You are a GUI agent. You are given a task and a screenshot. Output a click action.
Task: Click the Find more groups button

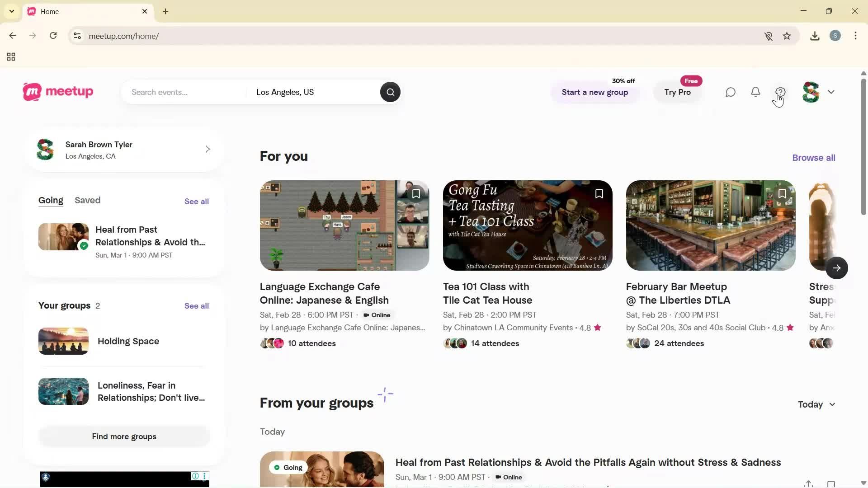coord(124,436)
